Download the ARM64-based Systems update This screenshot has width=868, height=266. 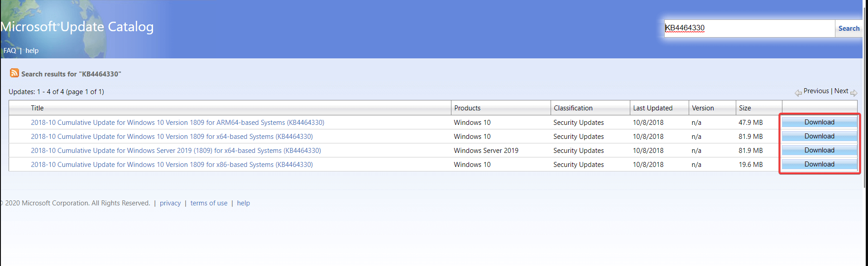click(x=819, y=122)
